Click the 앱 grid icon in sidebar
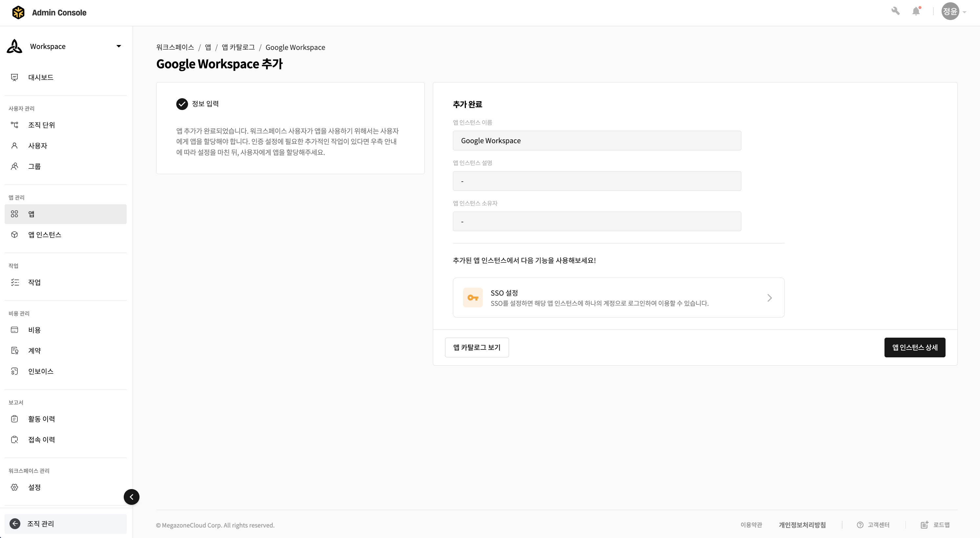 [x=14, y=214]
